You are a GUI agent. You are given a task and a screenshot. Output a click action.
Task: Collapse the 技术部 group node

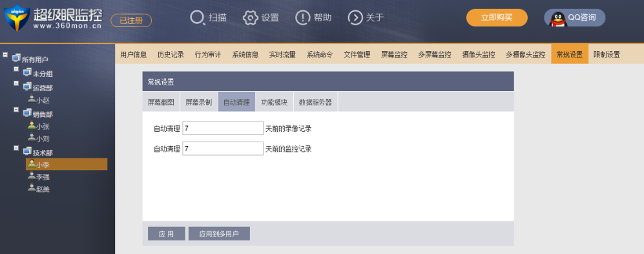[16, 147]
